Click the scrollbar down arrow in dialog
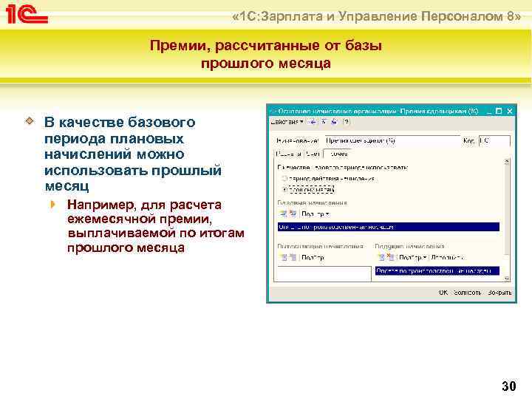532x399 pixels. pos(507,279)
